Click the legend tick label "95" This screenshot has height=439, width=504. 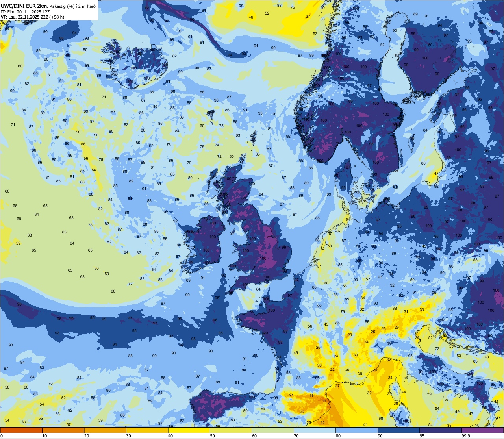tap(422, 436)
